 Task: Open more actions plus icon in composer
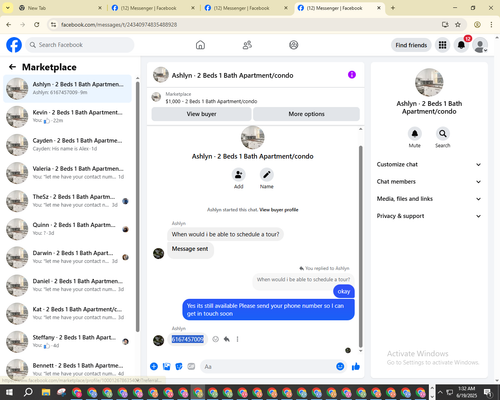[x=154, y=367]
